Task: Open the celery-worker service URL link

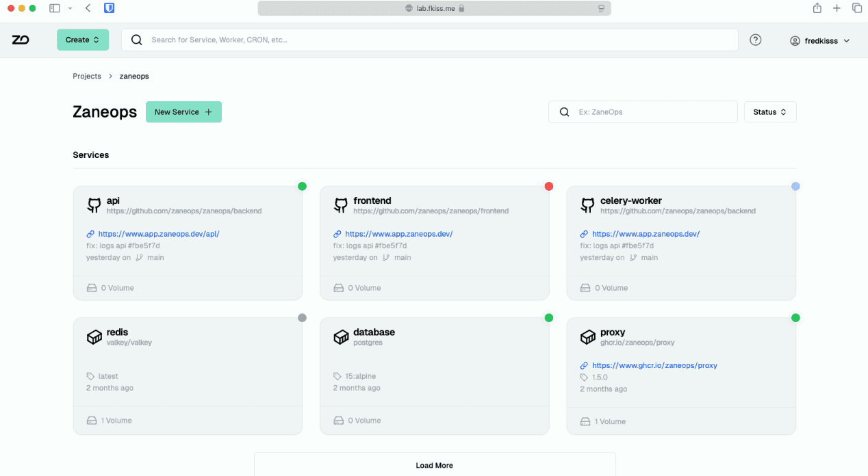Action: tap(646, 234)
